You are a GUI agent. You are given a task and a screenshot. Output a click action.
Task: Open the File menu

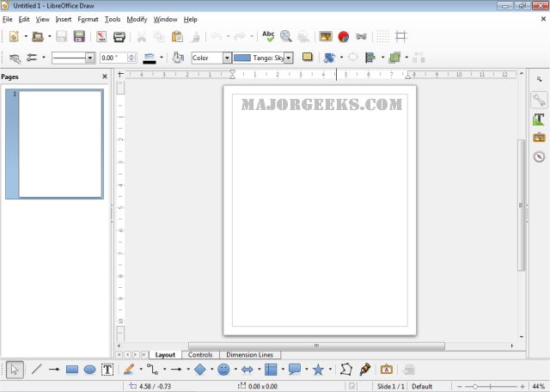click(x=8, y=19)
